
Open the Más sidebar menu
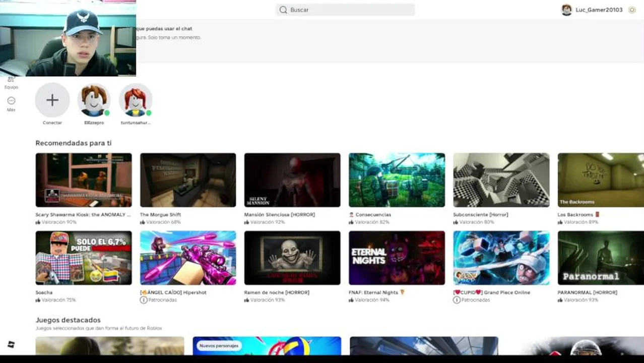11,104
